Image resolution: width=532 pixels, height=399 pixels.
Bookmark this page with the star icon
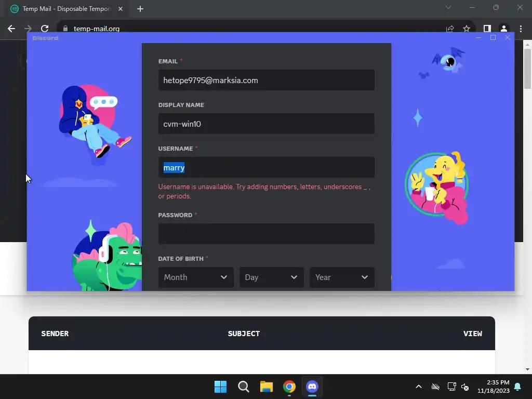(467, 29)
